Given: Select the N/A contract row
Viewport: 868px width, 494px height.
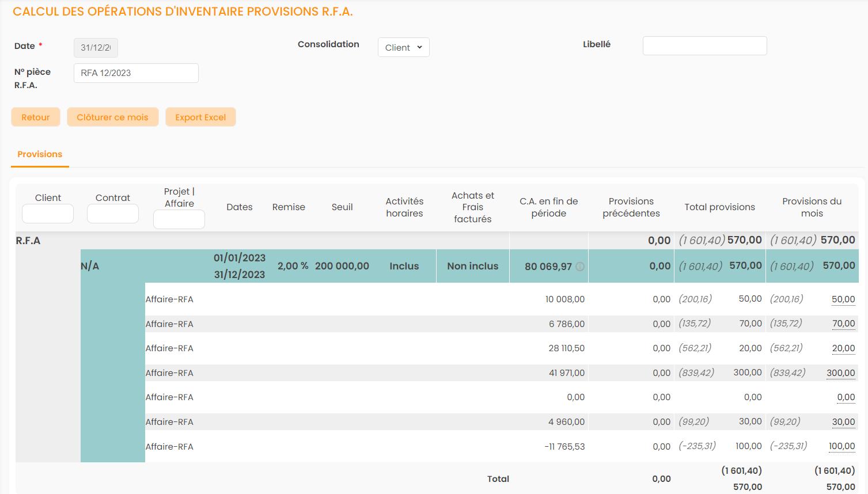Looking at the screenshot, I should click(90, 266).
